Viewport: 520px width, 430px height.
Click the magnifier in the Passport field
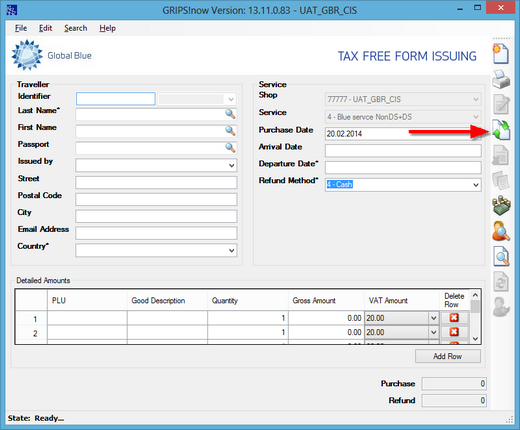click(x=230, y=148)
